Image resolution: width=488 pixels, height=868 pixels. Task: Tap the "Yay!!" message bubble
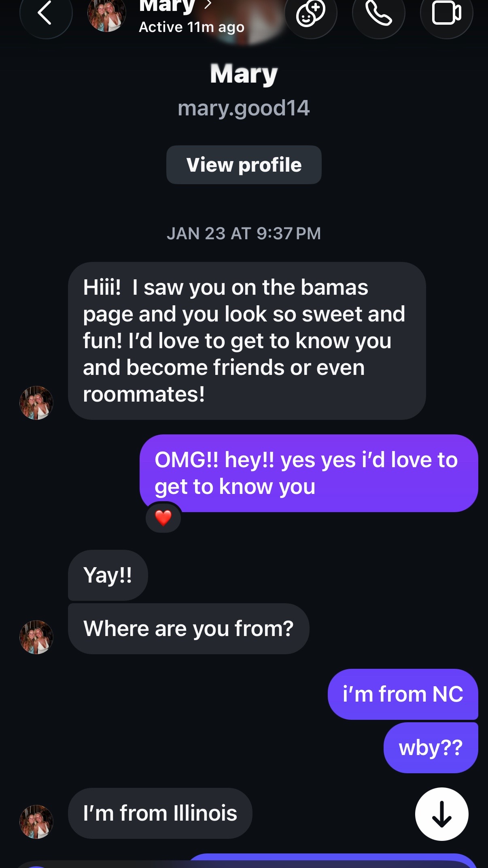tap(108, 575)
